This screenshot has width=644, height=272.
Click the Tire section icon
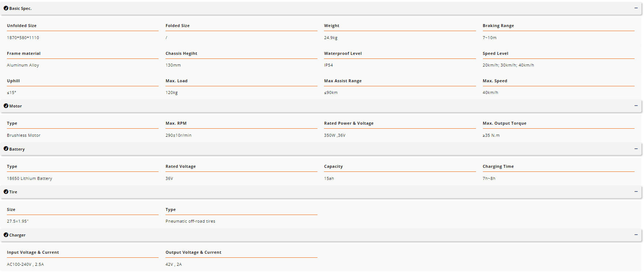6,192
